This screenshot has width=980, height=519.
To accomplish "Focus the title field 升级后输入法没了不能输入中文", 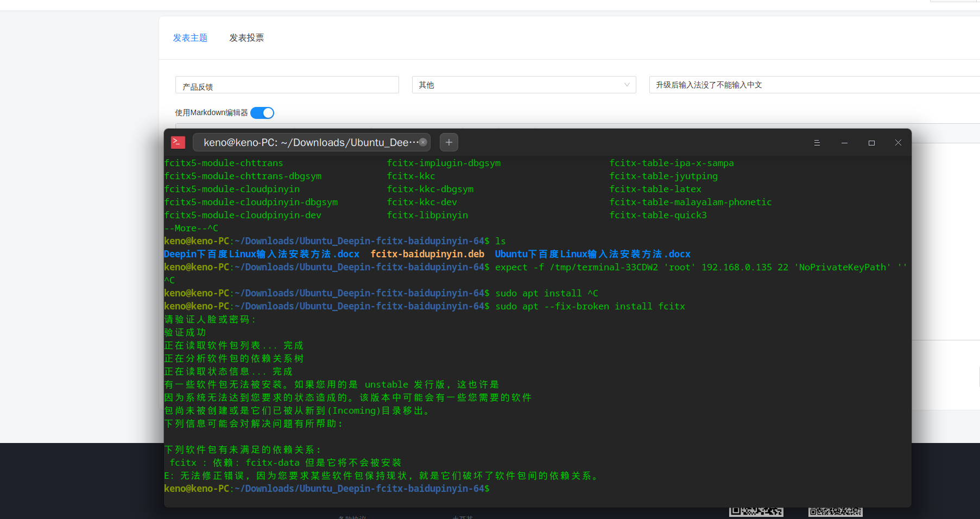I will 814,85.
